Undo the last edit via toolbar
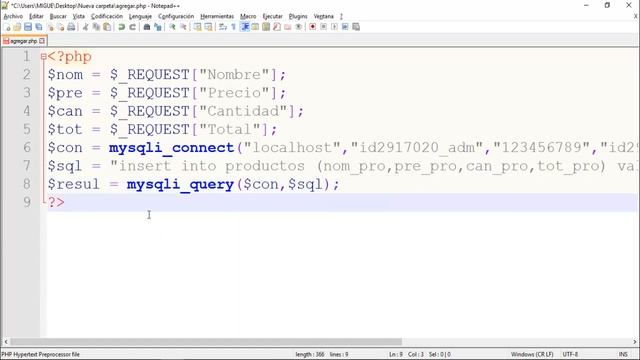The width and height of the screenshot is (640, 360). (x=121, y=27)
